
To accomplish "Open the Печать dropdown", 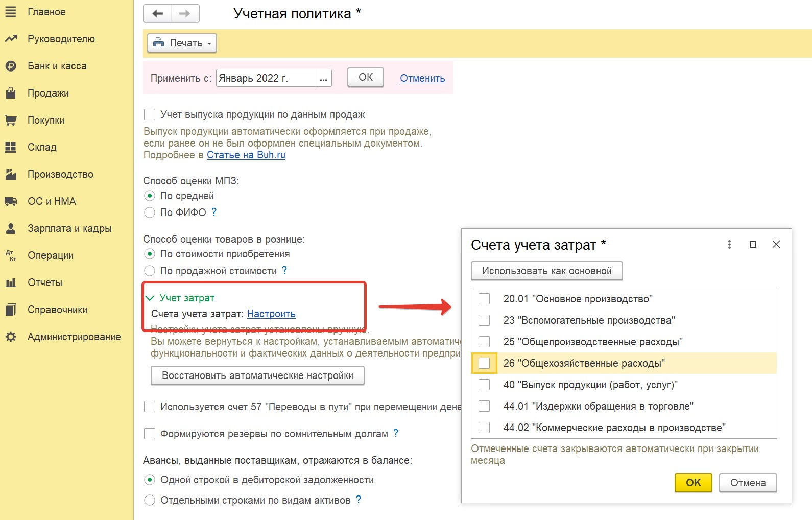I will (x=182, y=43).
